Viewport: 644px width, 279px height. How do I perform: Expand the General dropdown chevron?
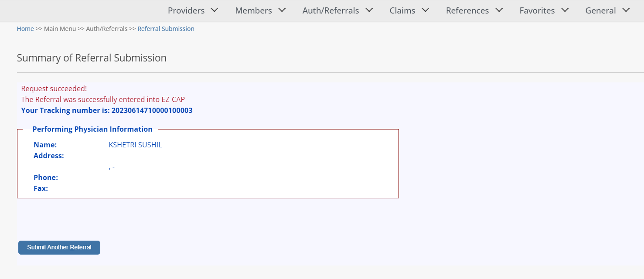626,10
